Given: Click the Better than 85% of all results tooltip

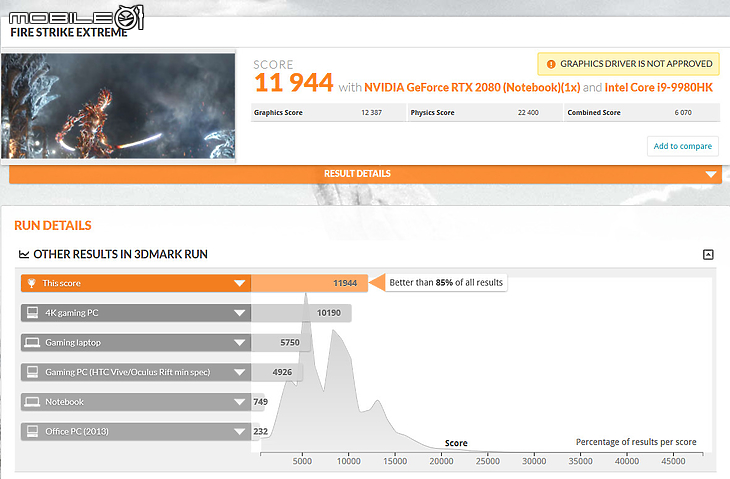Looking at the screenshot, I should pos(446,283).
